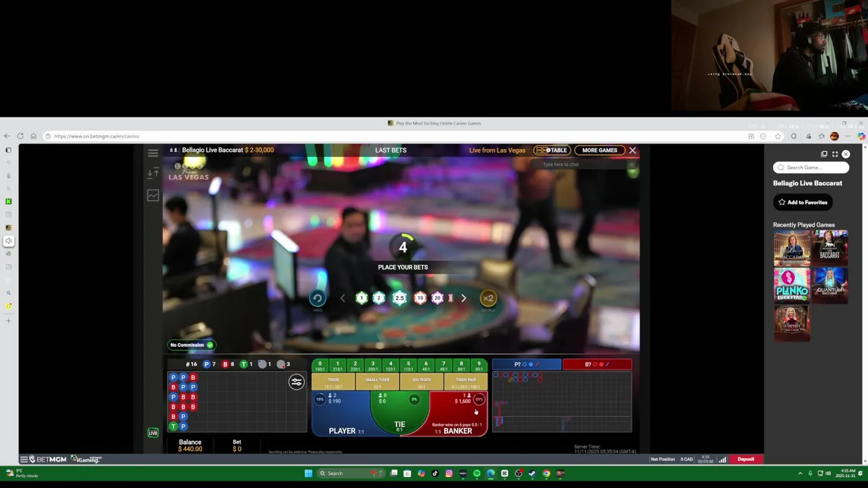Add game to Favorites
This screenshot has width=868, height=488.
pos(803,202)
